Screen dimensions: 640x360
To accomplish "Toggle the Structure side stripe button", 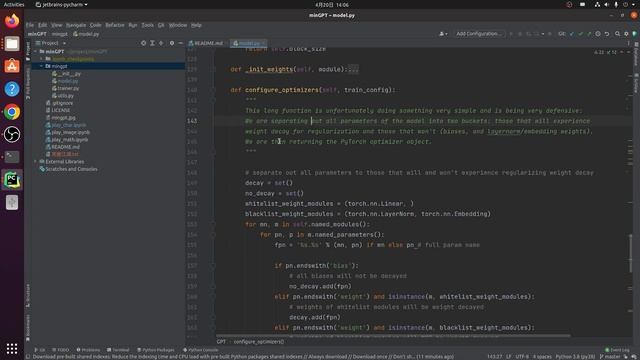I will pos(28,295).
